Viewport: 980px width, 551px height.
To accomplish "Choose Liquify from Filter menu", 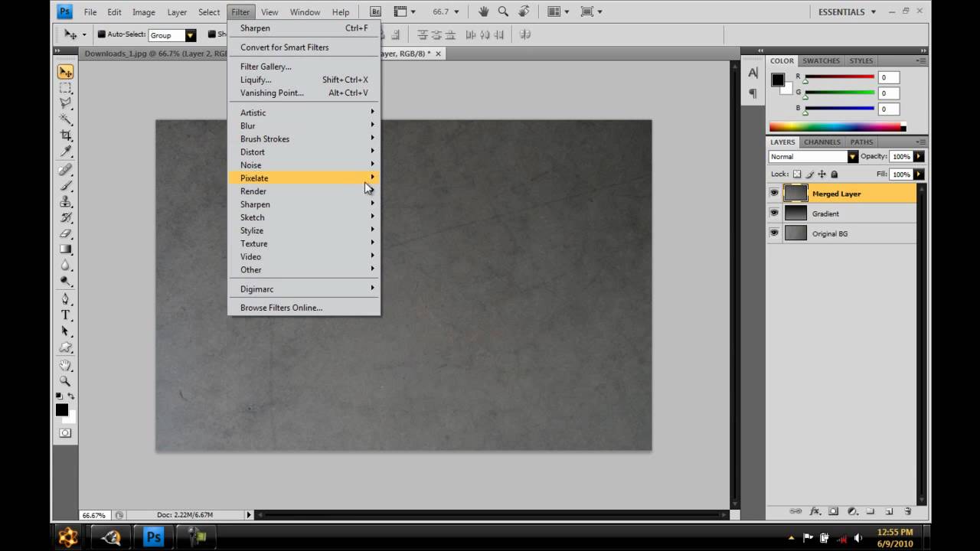I will coord(304,80).
